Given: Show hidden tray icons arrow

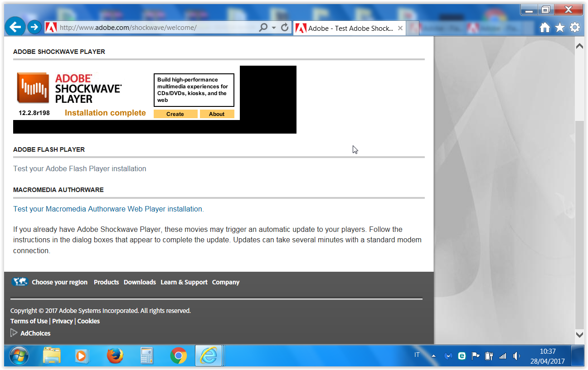Looking at the screenshot, I should [434, 356].
